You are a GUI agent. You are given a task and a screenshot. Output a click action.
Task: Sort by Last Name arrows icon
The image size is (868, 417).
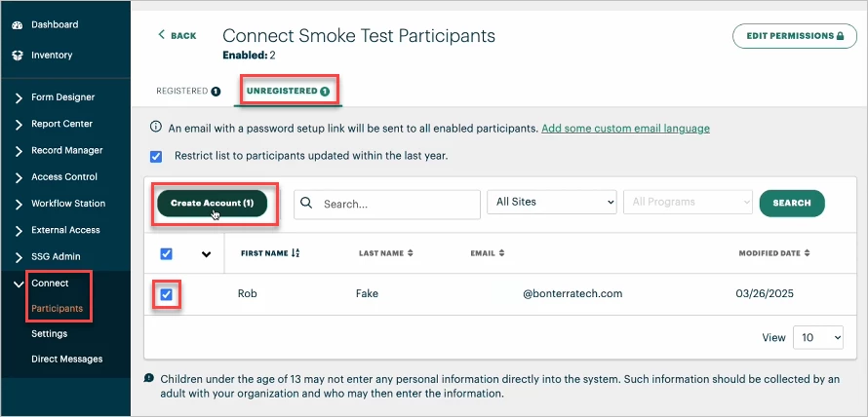[x=411, y=253]
